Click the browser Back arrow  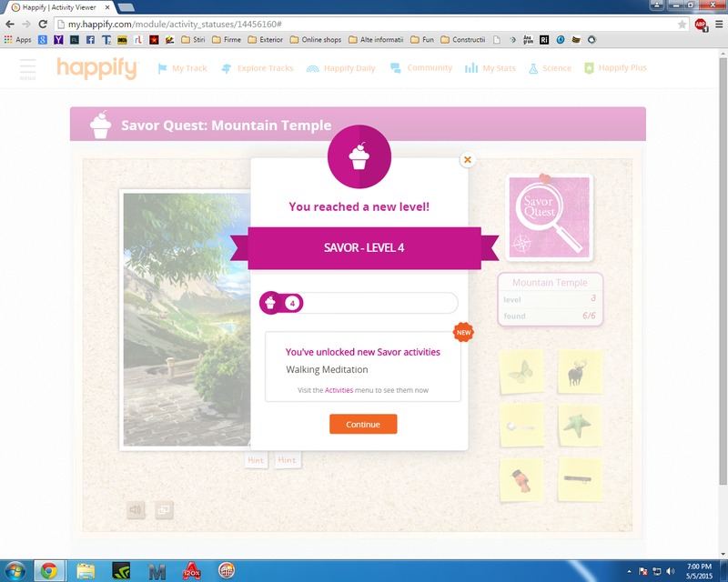[x=10, y=25]
